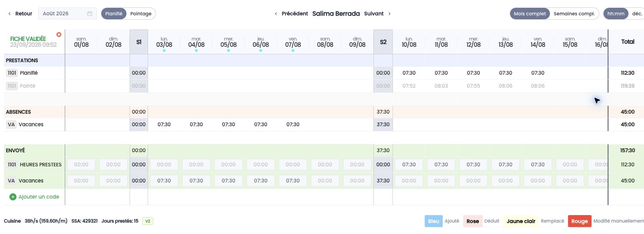Click the ENVOYÉ total 157:30

coord(628,150)
